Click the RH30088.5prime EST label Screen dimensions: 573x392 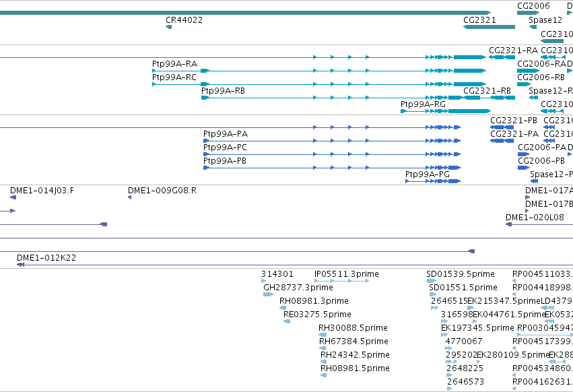point(353,329)
